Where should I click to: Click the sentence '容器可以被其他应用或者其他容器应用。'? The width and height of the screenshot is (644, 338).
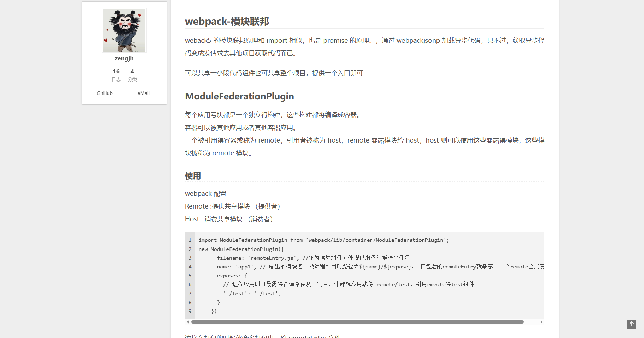point(243,128)
